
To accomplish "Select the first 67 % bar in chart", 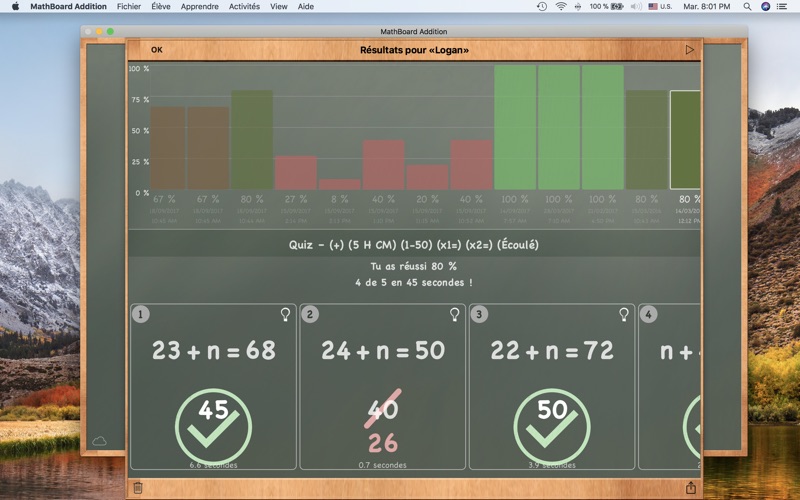I will 168,148.
